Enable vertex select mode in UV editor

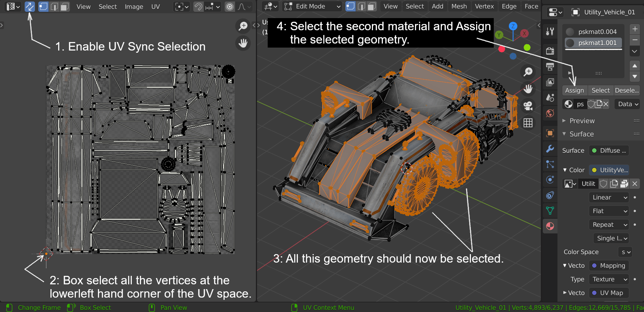tap(43, 7)
